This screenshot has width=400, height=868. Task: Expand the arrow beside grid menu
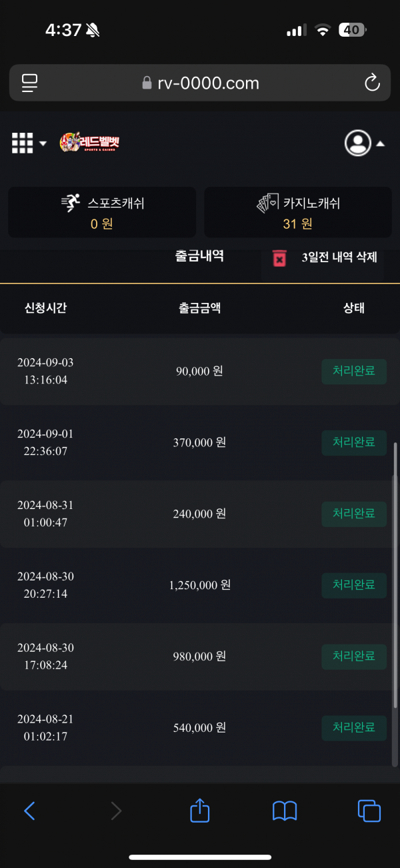(x=43, y=143)
